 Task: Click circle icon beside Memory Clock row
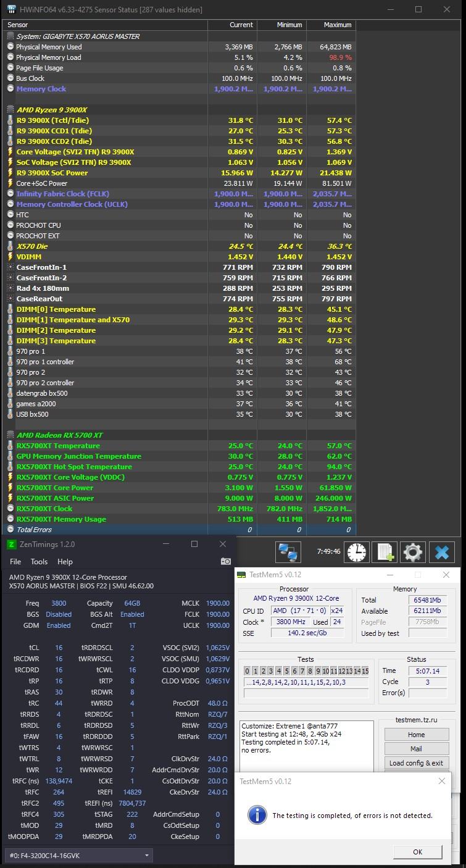pyautogui.click(x=10, y=89)
